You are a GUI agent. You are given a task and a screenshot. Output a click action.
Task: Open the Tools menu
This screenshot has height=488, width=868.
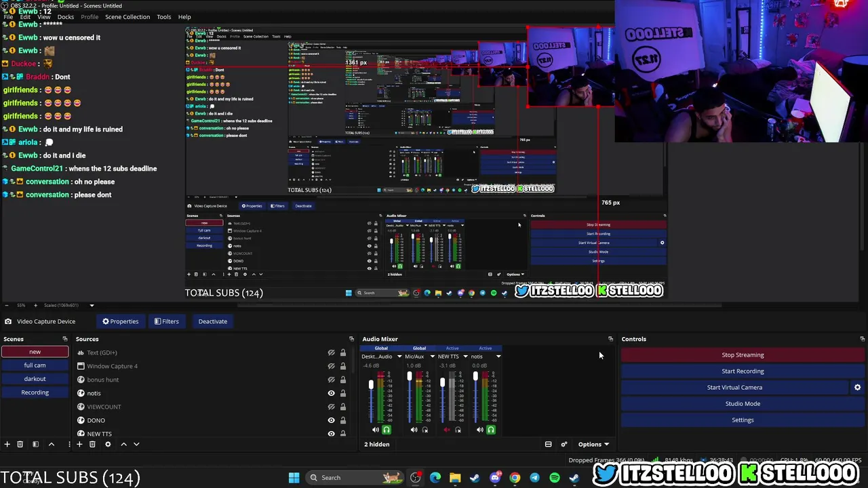[164, 17]
